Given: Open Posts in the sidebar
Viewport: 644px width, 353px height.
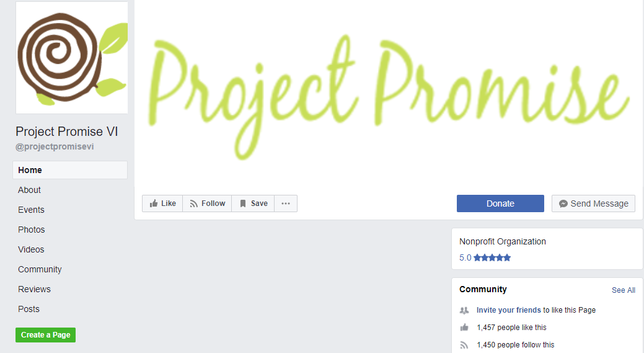Looking at the screenshot, I should [29, 309].
